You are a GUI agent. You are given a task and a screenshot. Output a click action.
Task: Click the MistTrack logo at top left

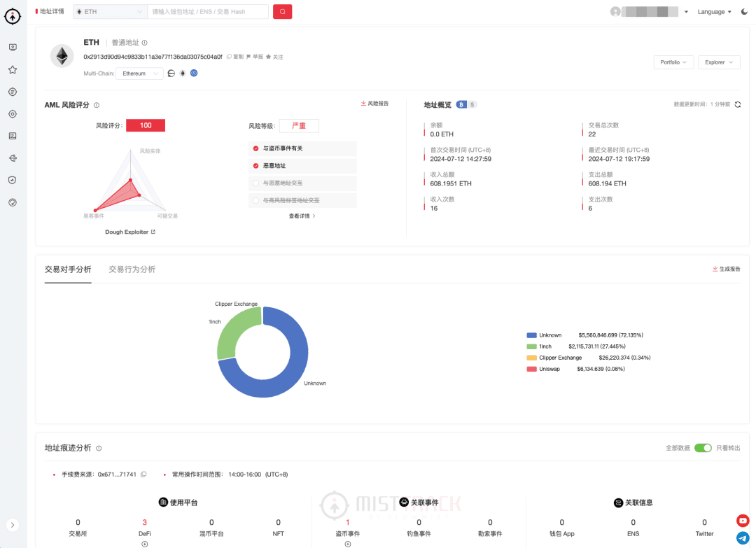click(x=13, y=16)
